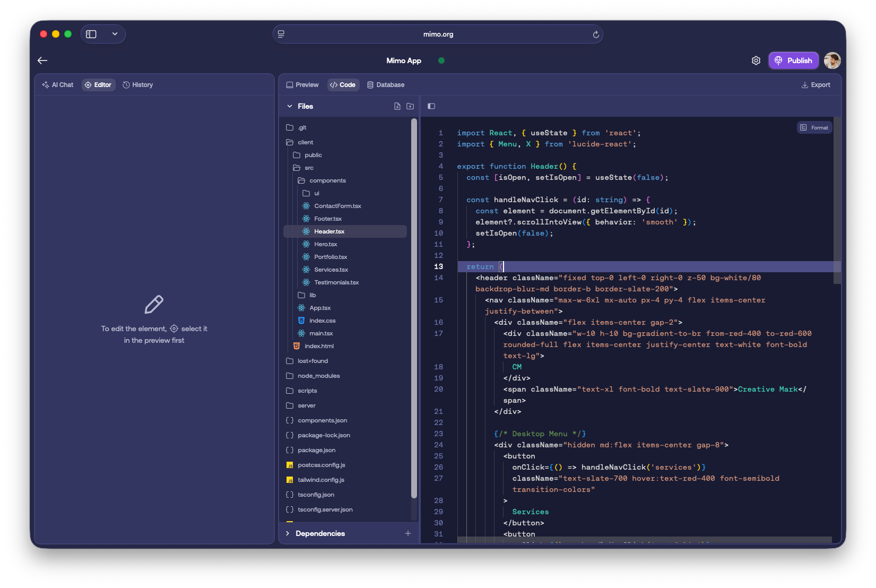Collapse the Files section chevron
This screenshot has height=588, width=876.
pos(290,106)
